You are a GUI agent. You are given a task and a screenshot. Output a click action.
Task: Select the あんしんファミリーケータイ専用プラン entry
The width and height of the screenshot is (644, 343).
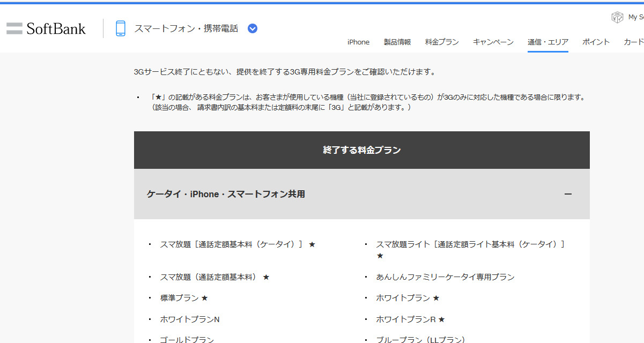445,277
